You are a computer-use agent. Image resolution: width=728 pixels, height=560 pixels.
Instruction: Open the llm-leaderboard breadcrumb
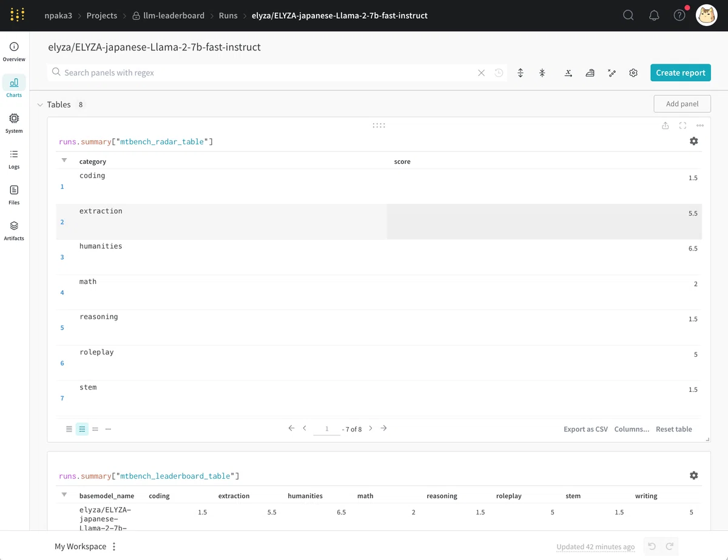[169, 16]
